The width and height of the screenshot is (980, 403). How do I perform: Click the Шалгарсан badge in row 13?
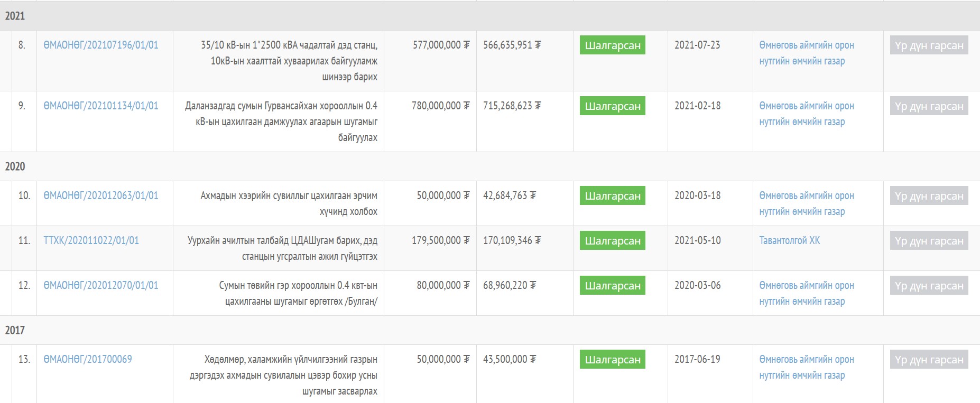[612, 360]
